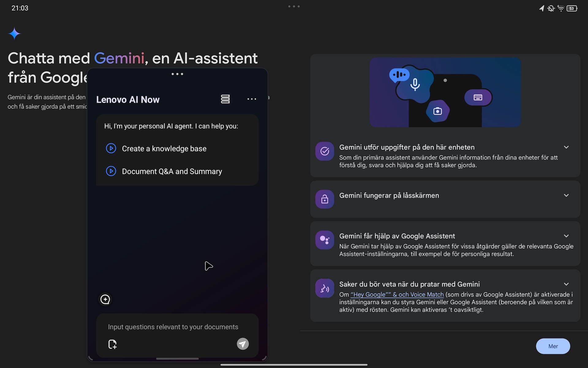Open the battery indicator in the status bar
This screenshot has height=368, width=588.
(572, 8)
